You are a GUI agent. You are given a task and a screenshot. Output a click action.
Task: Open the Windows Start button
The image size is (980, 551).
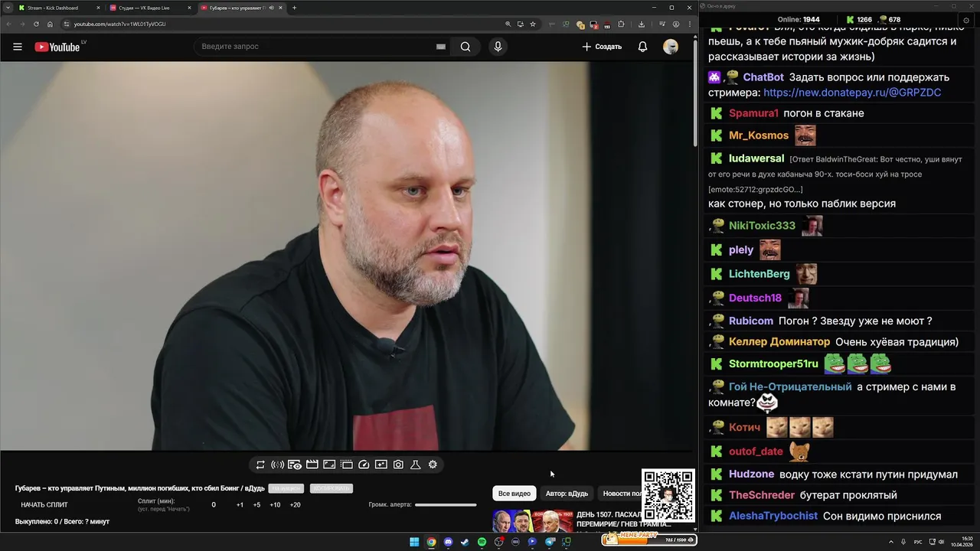[x=414, y=542]
